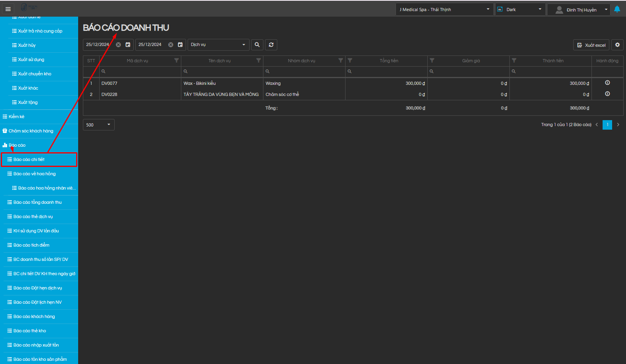Image resolution: width=626 pixels, height=364 pixels.
Task: Clear the end date field
Action: (x=171, y=45)
